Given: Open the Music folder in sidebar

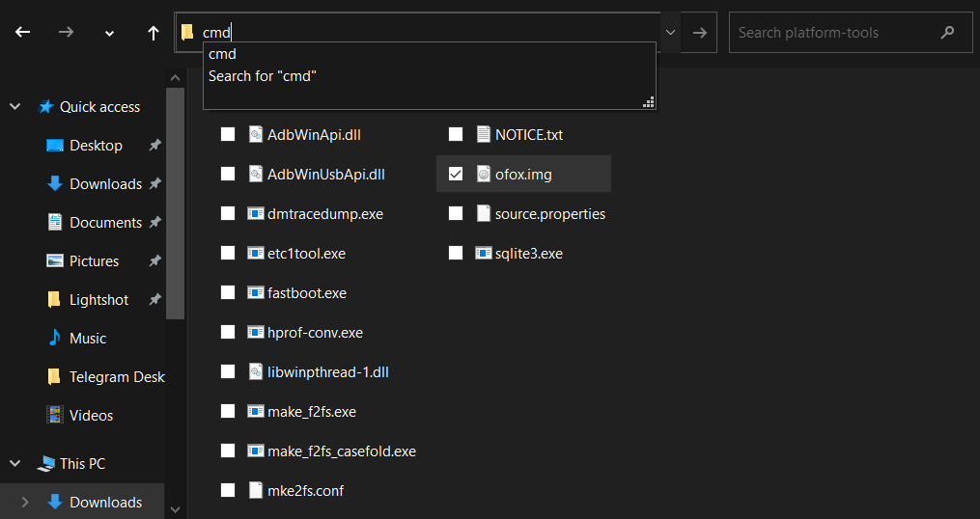Looking at the screenshot, I should click(87, 339).
